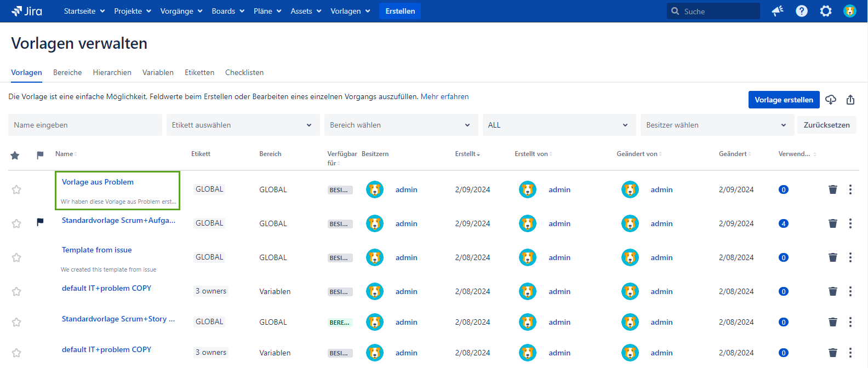The height and width of the screenshot is (368, 868).
Task: Follow the 'Mehr erfahren' link
Action: tap(444, 96)
